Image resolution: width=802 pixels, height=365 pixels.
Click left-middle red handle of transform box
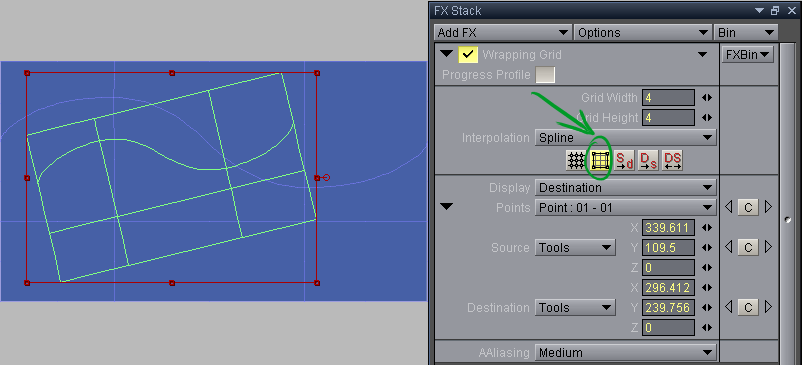point(27,178)
